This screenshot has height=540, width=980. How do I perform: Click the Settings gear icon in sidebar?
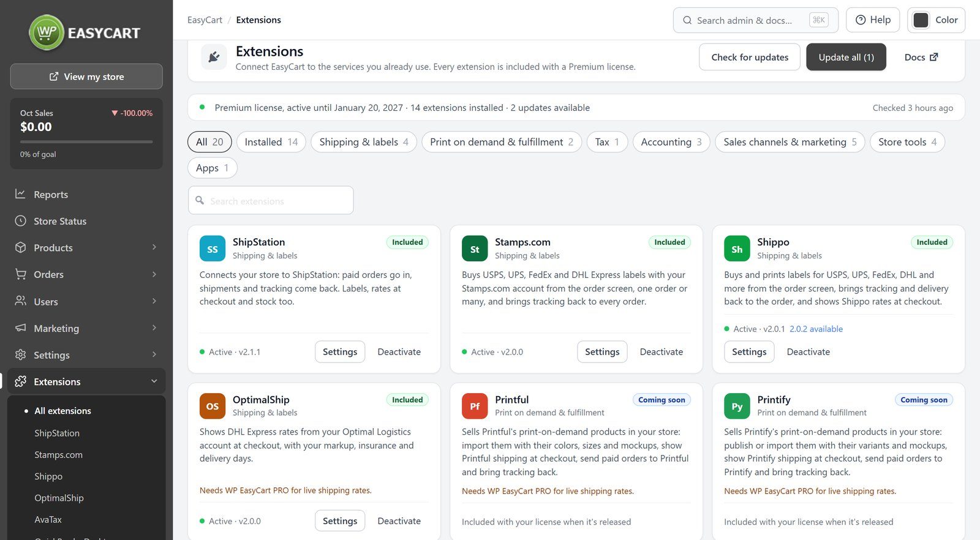click(x=21, y=354)
